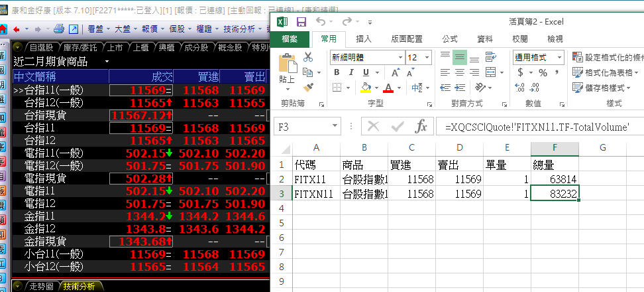
Task: Click the blue arrow pop-out icon
Action: click(x=74, y=29)
